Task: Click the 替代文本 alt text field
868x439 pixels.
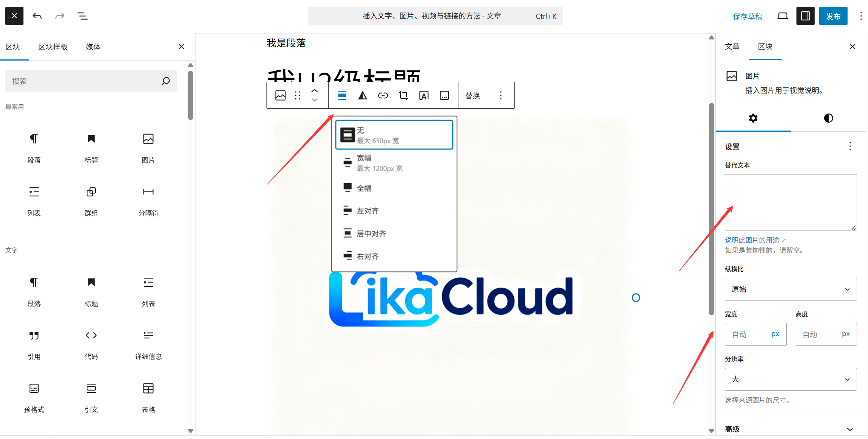Action: 791,202
